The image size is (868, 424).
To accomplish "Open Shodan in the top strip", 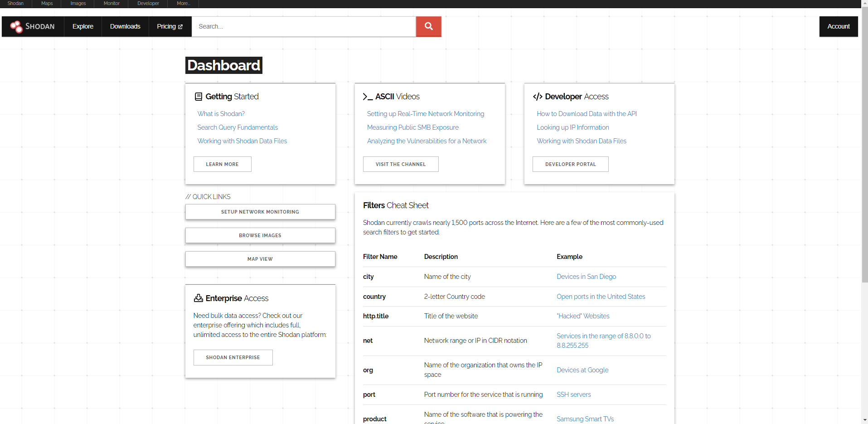I will point(15,3).
